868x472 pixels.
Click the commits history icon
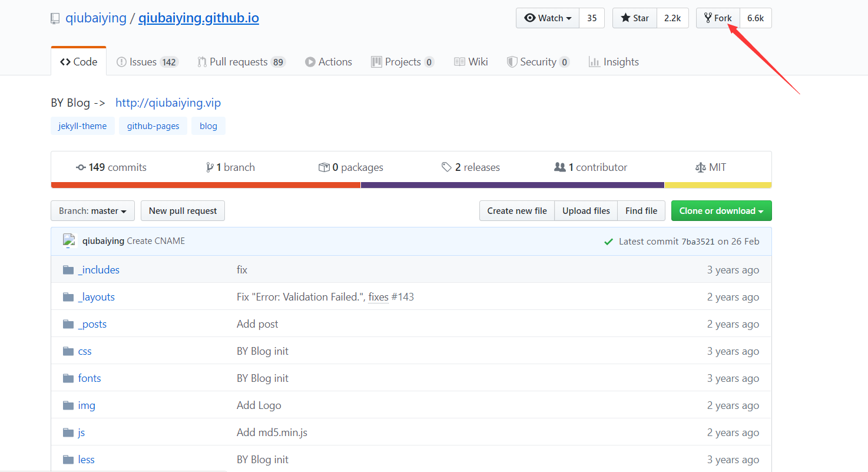81,167
